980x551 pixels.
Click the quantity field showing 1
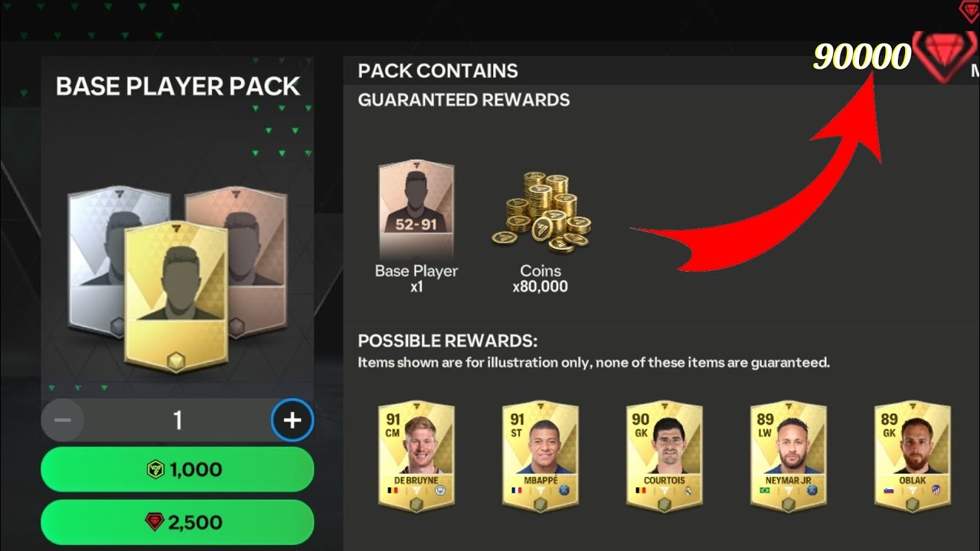(x=178, y=420)
